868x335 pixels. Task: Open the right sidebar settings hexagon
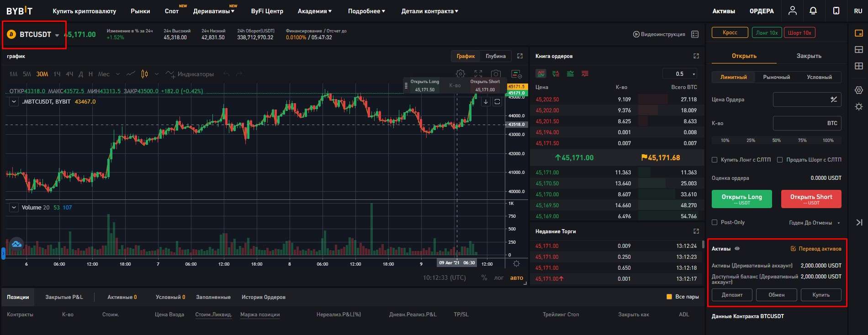click(x=859, y=90)
